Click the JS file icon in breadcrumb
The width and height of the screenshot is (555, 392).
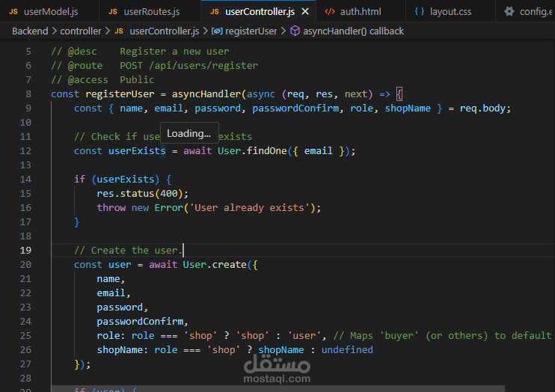pos(119,31)
